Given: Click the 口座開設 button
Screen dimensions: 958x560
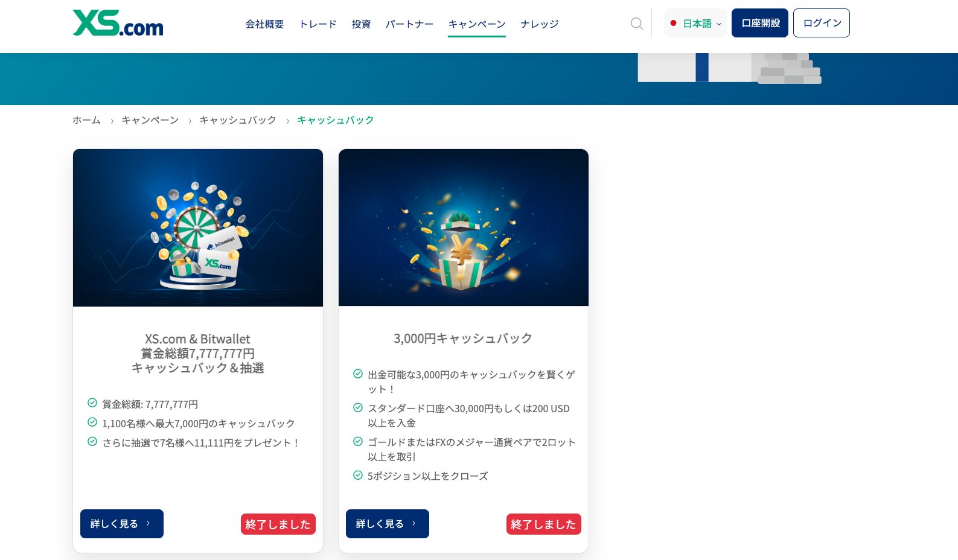Looking at the screenshot, I should pos(760,23).
